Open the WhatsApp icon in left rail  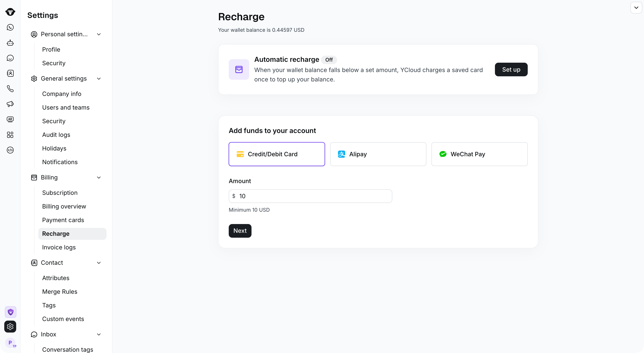[10, 27]
